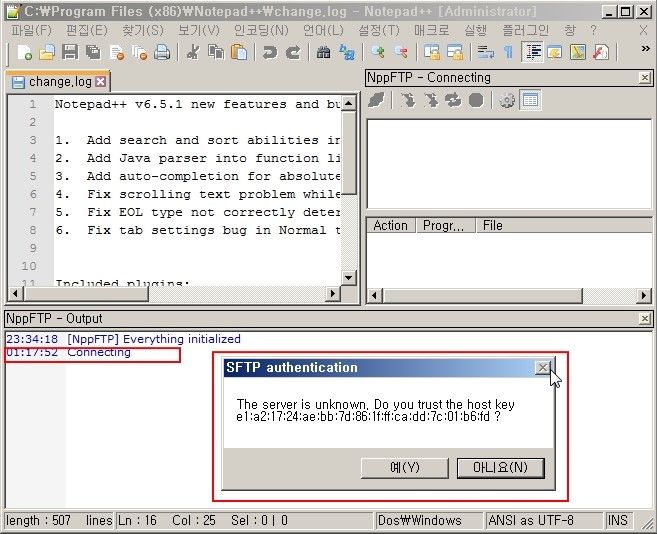The image size is (657, 534).
Task: Click the Action column header
Action: tap(391, 226)
